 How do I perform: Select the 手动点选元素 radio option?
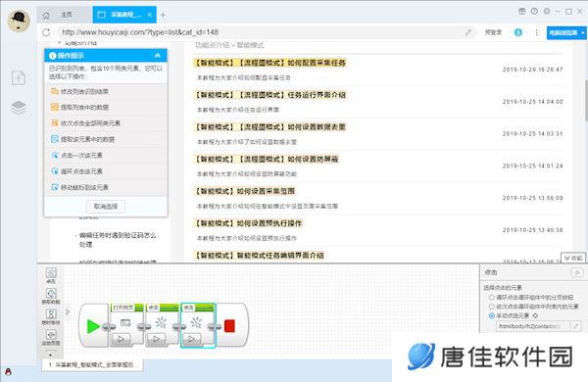[x=492, y=316]
